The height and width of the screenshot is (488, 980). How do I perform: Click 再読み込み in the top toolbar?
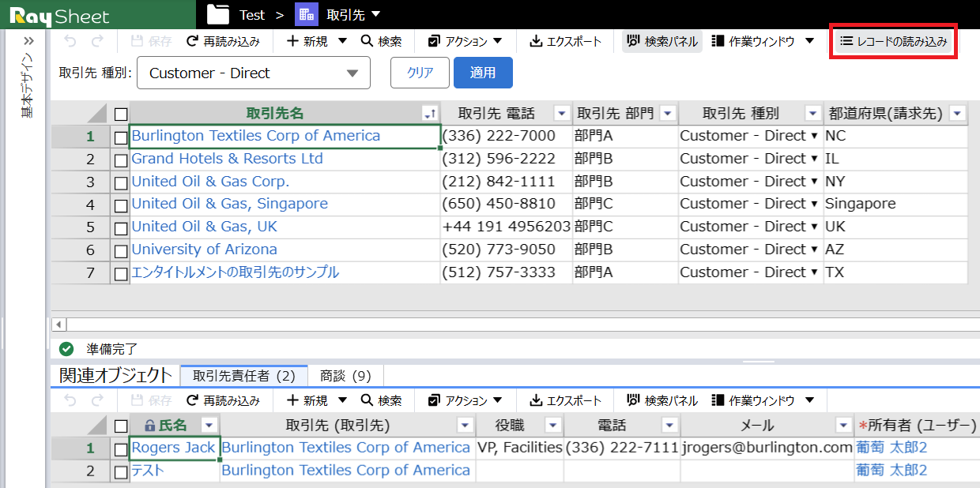coord(223,41)
